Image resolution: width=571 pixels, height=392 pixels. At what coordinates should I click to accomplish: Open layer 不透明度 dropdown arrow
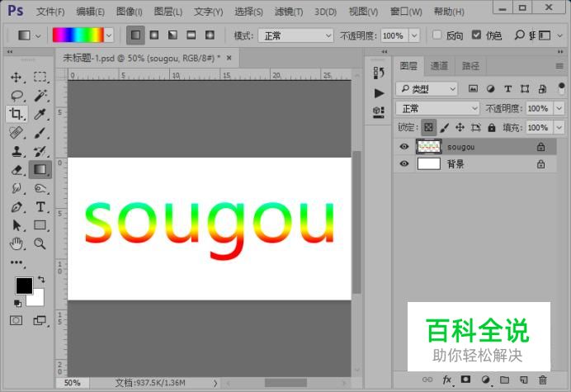559,108
